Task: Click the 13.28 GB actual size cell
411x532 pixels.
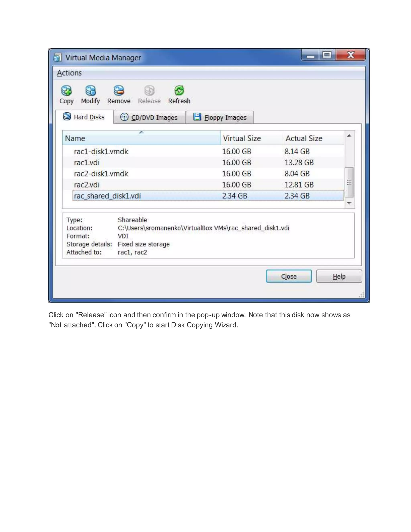Action: (x=299, y=162)
